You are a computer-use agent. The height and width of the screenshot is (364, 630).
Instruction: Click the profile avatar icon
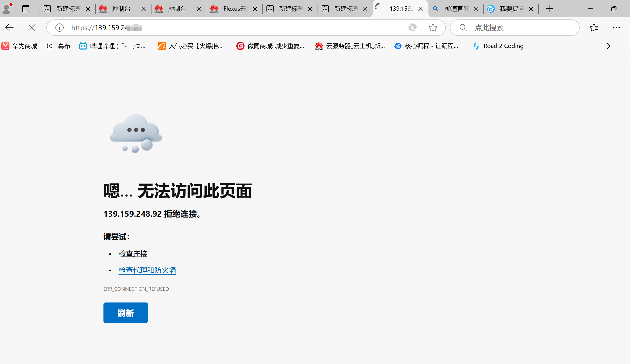7,8
